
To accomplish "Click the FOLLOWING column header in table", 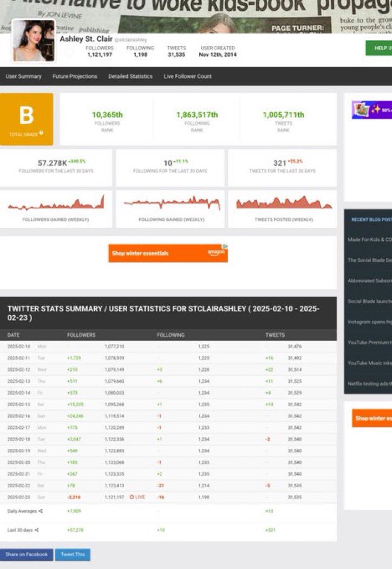I will click(x=171, y=335).
